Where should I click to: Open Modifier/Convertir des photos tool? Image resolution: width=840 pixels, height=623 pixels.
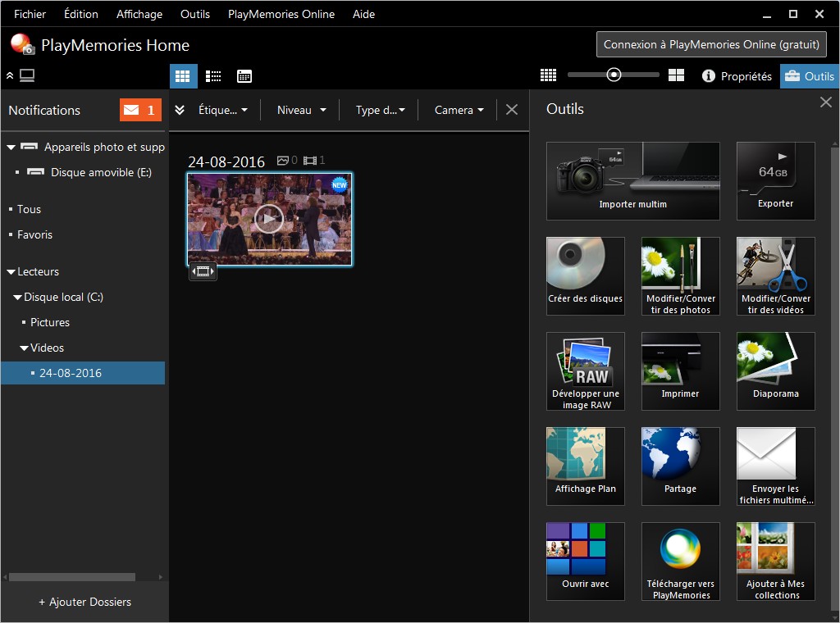pos(680,276)
